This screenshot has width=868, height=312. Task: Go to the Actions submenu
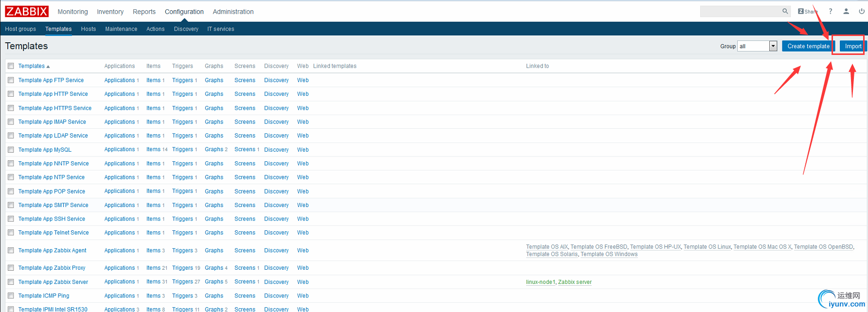(x=156, y=29)
